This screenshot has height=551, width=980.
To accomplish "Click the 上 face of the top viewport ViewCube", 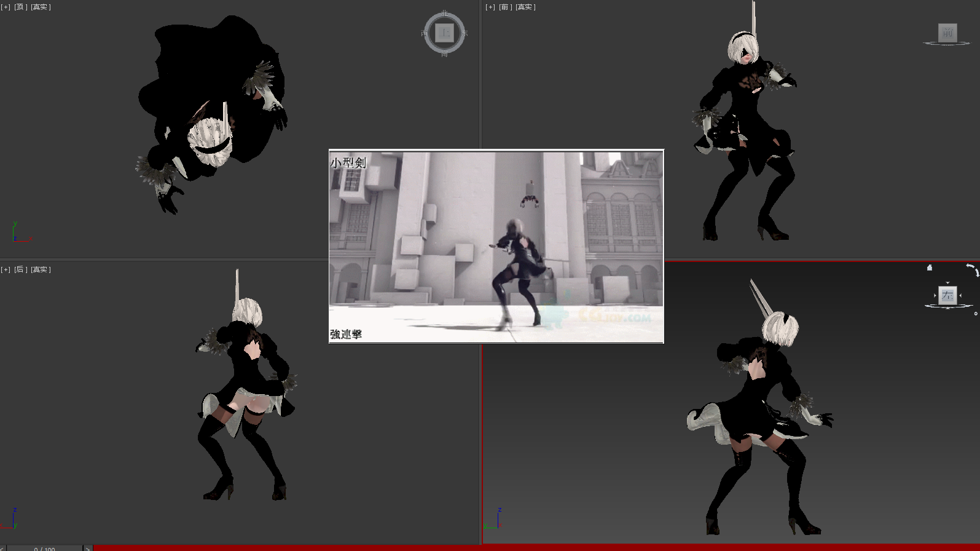I will (x=444, y=33).
